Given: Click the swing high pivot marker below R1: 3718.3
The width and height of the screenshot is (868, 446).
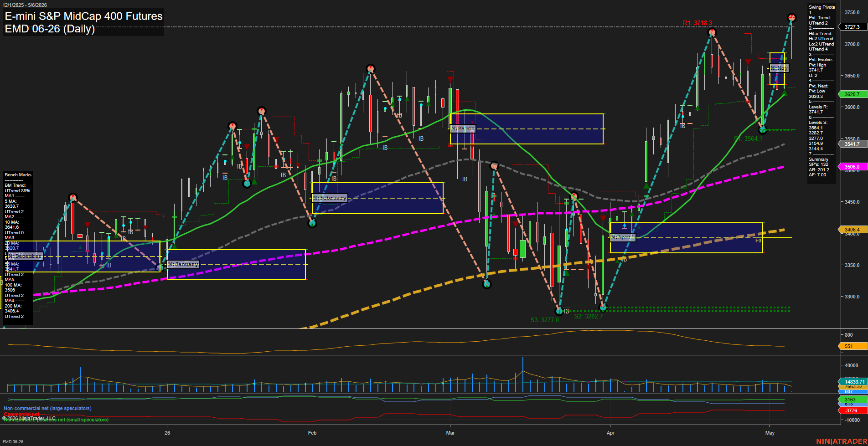Looking at the screenshot, I should tap(712, 32).
